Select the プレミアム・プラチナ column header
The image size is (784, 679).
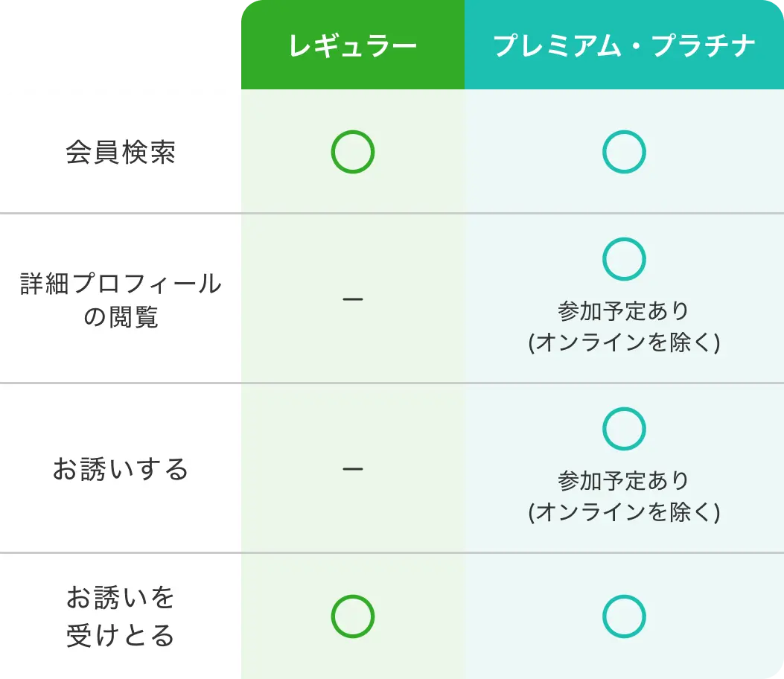coord(624,46)
